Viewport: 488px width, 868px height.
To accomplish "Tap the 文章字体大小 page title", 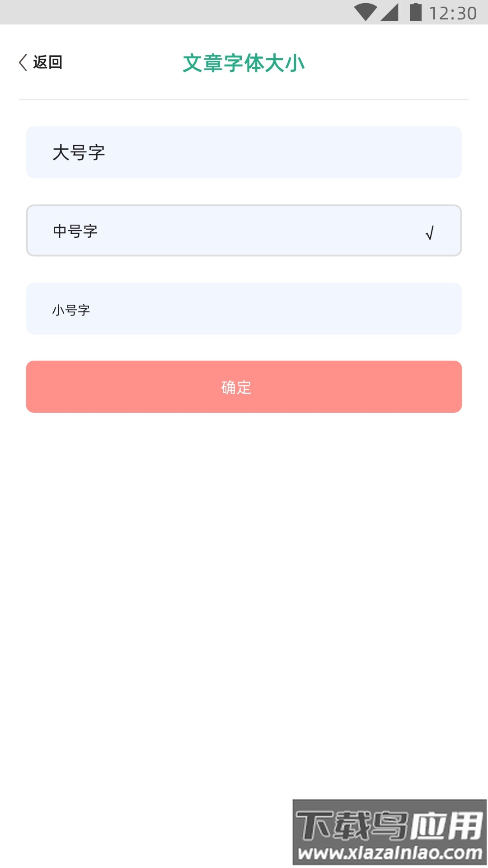I will point(244,63).
